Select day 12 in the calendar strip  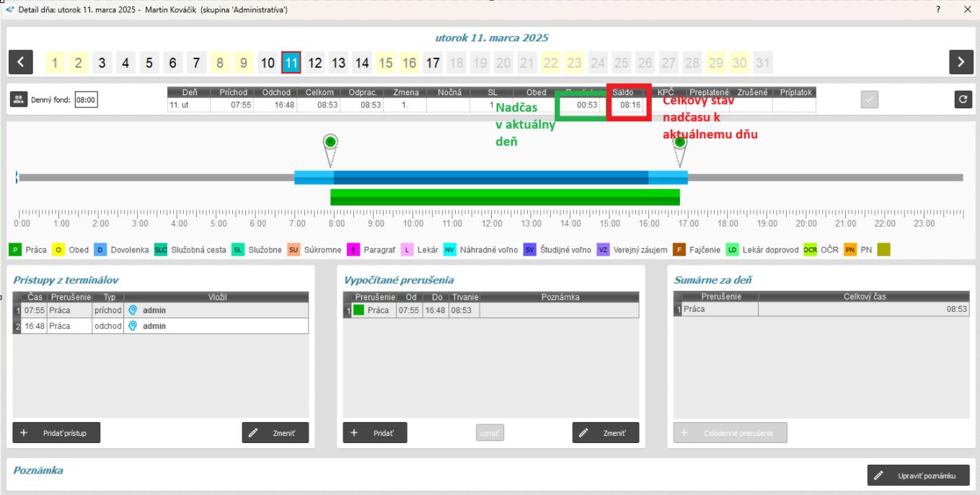[x=315, y=63]
